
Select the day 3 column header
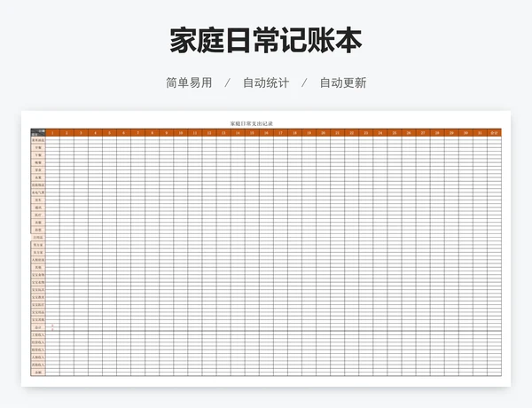pyautogui.click(x=81, y=133)
